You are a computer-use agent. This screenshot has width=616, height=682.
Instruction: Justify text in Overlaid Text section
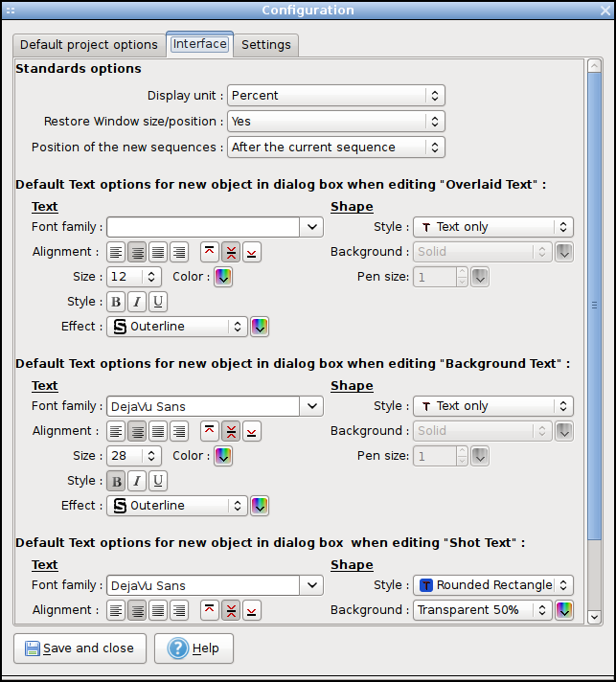158,252
